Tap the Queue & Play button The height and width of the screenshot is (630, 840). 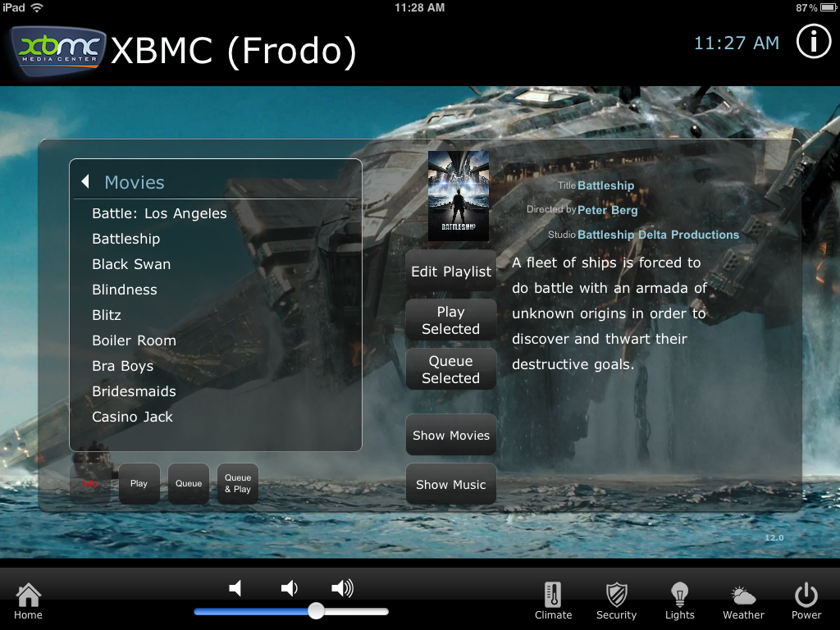click(238, 484)
